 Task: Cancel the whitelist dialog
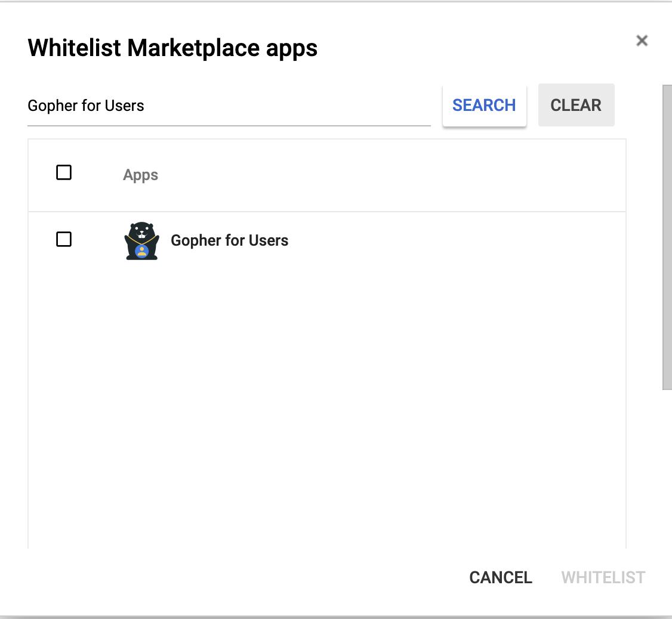[x=500, y=577]
